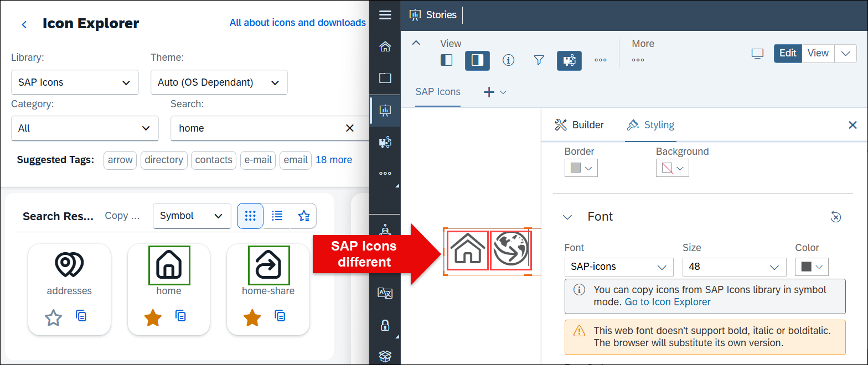Image resolution: width=868 pixels, height=365 pixels.
Task: Open the More section ellipsis
Action: (x=638, y=60)
